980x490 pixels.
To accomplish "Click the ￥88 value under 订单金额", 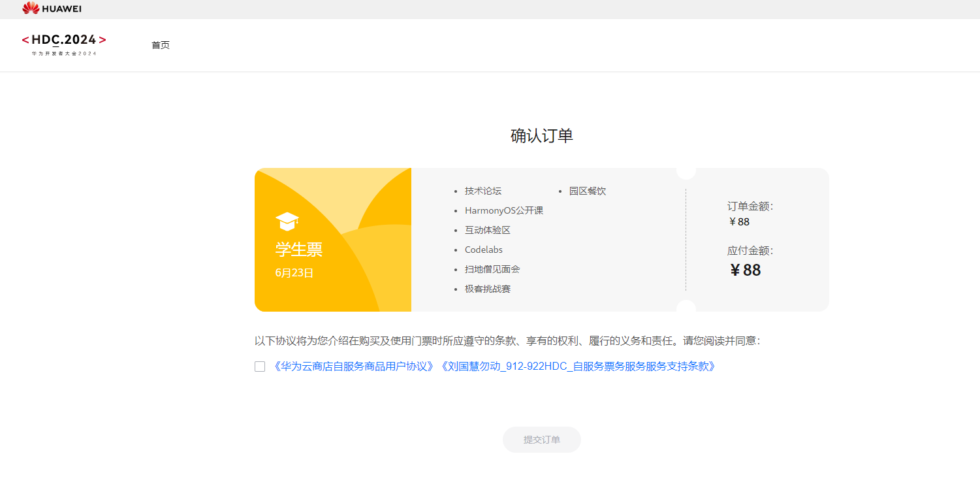I will coord(739,221).
